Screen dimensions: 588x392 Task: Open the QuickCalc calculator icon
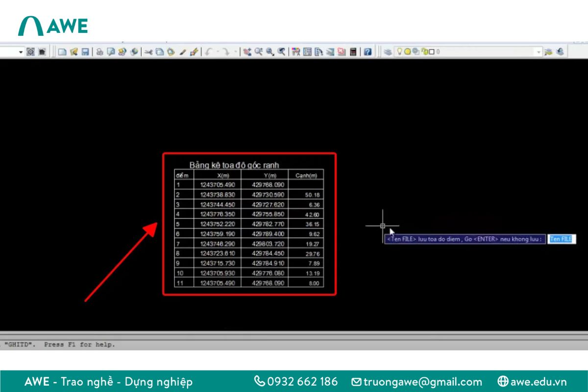[353, 51]
